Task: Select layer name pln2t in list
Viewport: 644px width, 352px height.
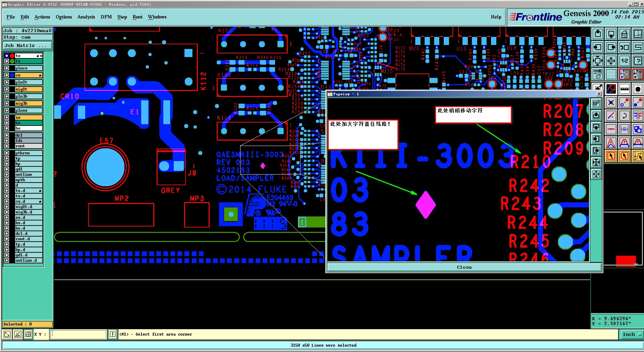Action: 29,82
